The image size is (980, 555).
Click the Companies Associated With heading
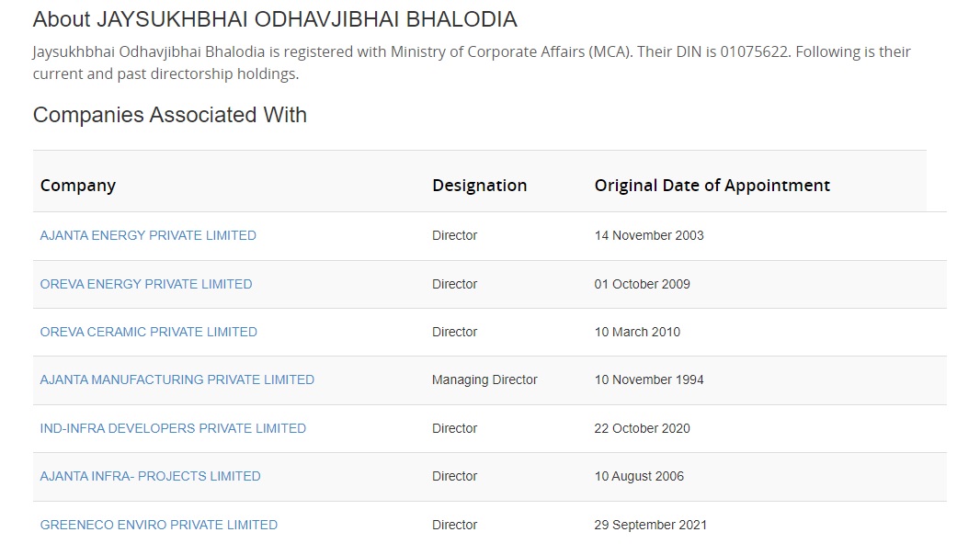170,115
